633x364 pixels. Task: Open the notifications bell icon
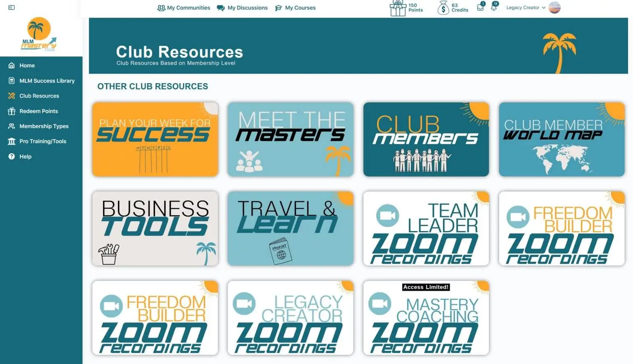(x=494, y=7)
